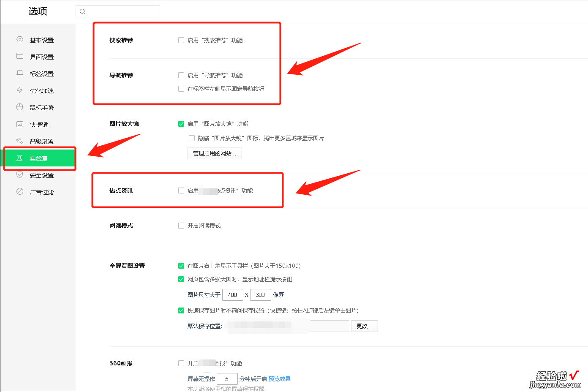Check 隐藏图片放大镜图标 option
588x392 pixels.
pyautogui.click(x=192, y=138)
